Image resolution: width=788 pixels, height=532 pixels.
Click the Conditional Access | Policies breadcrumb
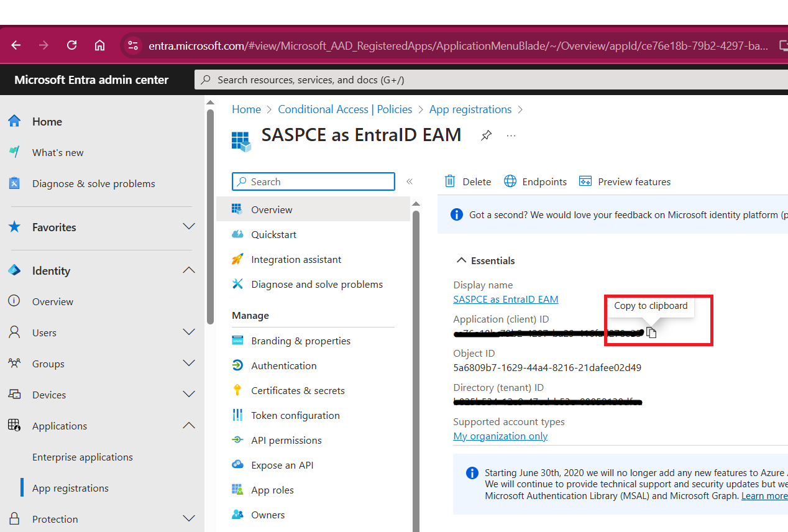click(x=345, y=109)
